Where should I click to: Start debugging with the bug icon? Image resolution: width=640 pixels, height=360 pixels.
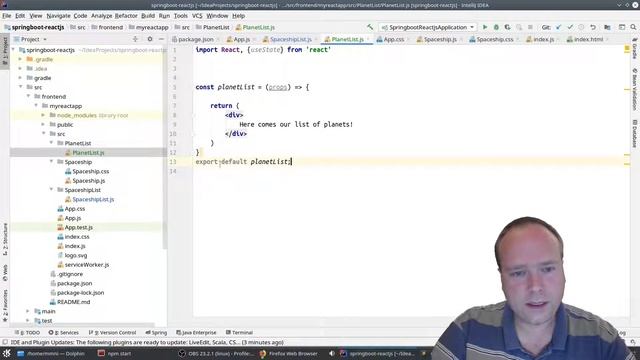[496, 27]
